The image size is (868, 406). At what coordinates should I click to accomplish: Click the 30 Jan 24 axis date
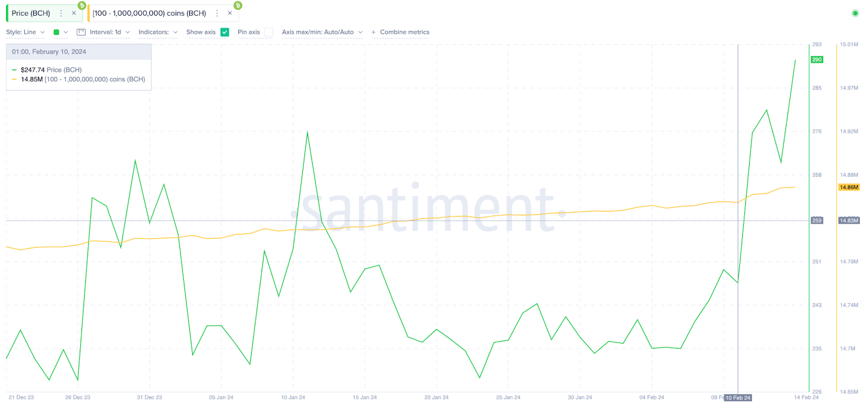coord(580,397)
